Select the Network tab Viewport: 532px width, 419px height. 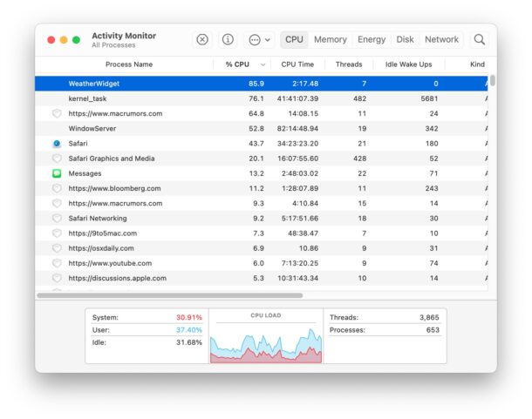pyautogui.click(x=441, y=39)
